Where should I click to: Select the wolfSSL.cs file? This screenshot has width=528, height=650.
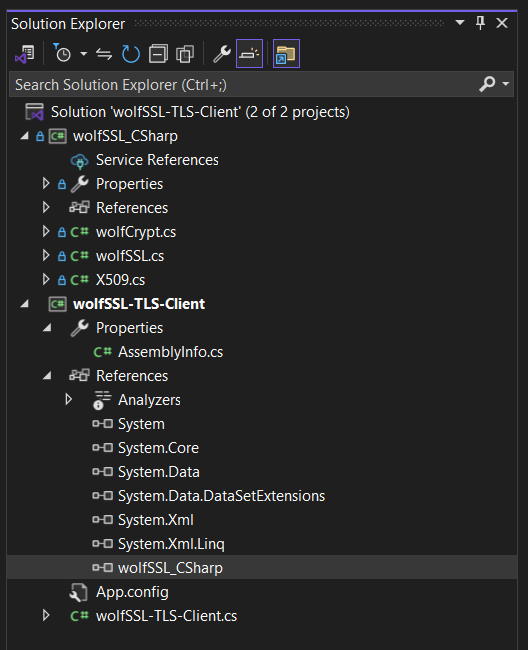click(x=130, y=256)
